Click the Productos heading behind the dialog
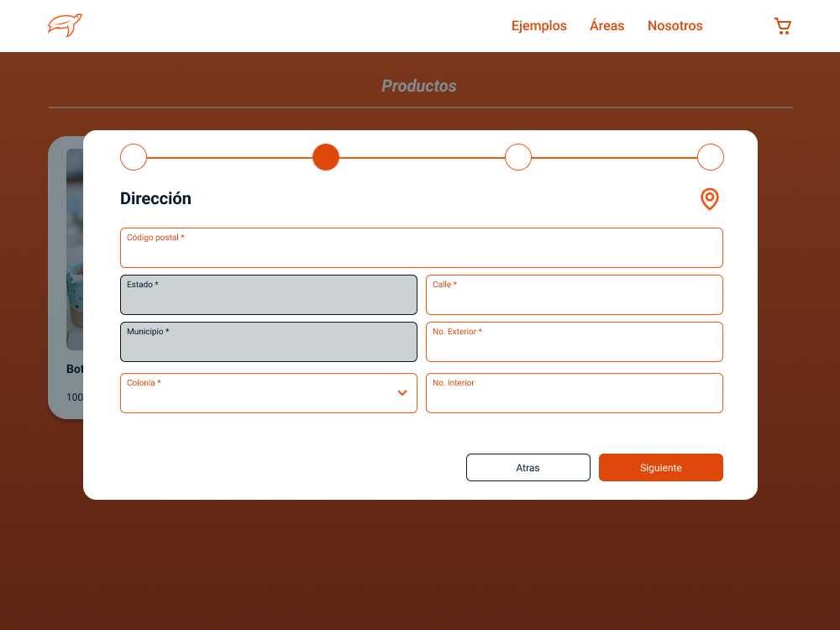 coord(419,86)
